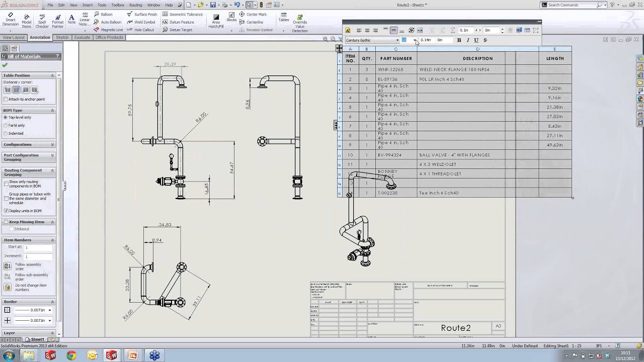Apply Area Hatch/Fill
The width and height of the screenshot is (644, 362).
pos(216,21)
